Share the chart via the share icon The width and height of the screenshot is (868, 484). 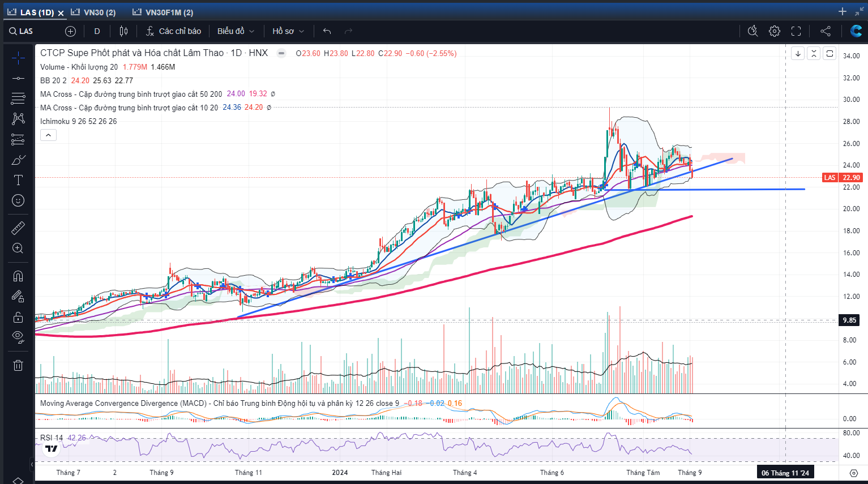(x=826, y=31)
